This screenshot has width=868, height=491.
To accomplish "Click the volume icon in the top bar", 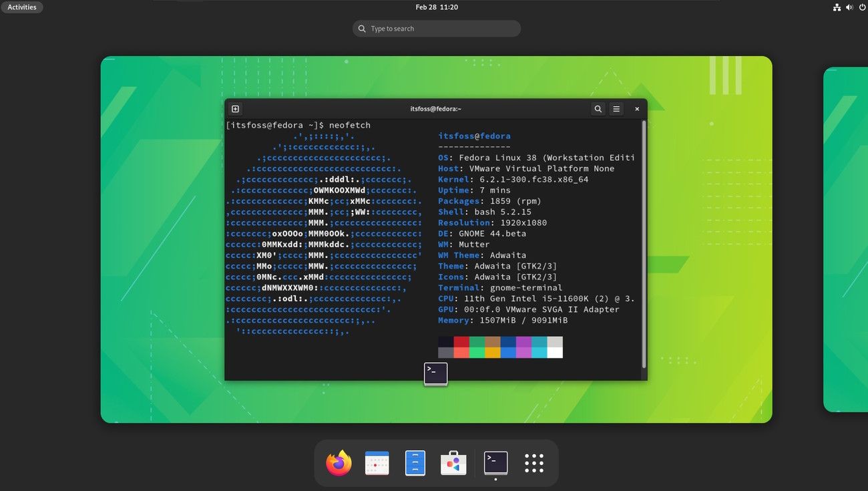I will tap(849, 7).
